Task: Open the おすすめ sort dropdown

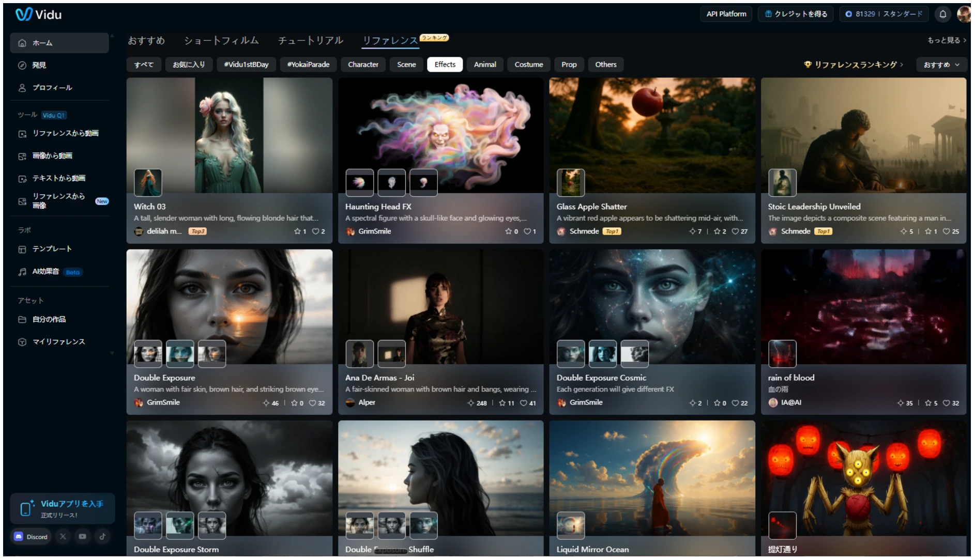Action: click(x=941, y=65)
